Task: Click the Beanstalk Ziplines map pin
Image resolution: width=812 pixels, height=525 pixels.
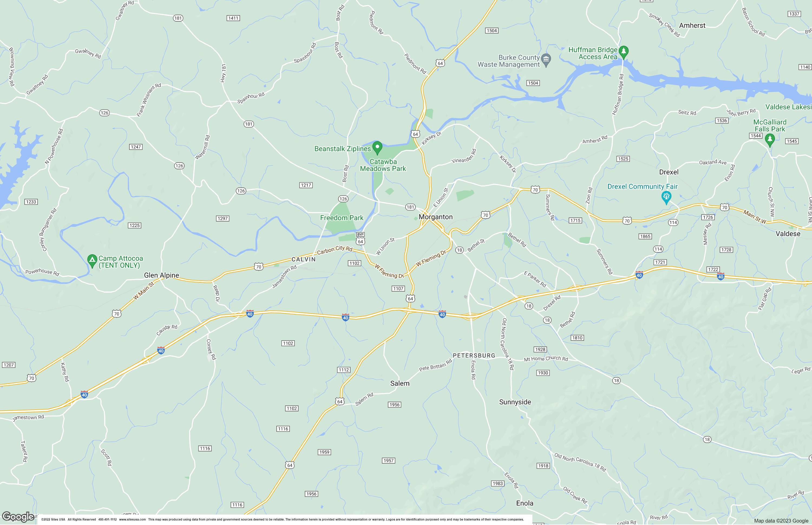Action: (x=377, y=148)
